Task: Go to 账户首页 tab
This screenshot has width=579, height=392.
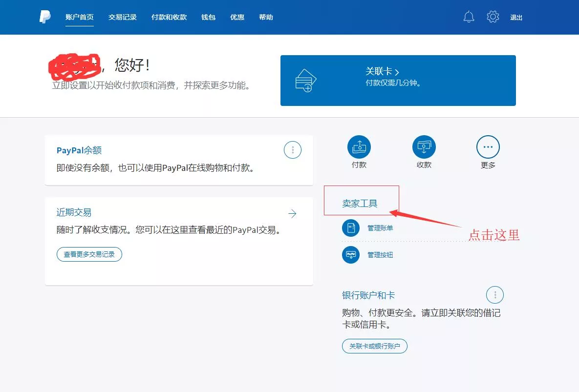Action: click(x=79, y=18)
